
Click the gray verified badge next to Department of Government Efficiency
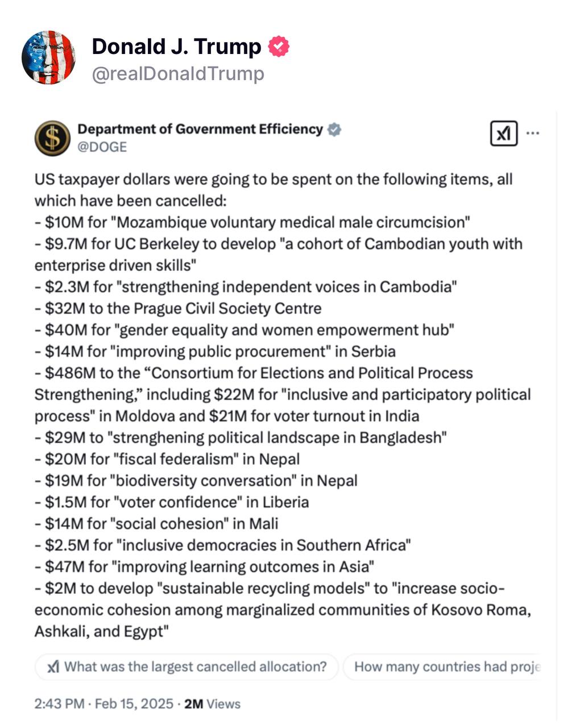[334, 130]
